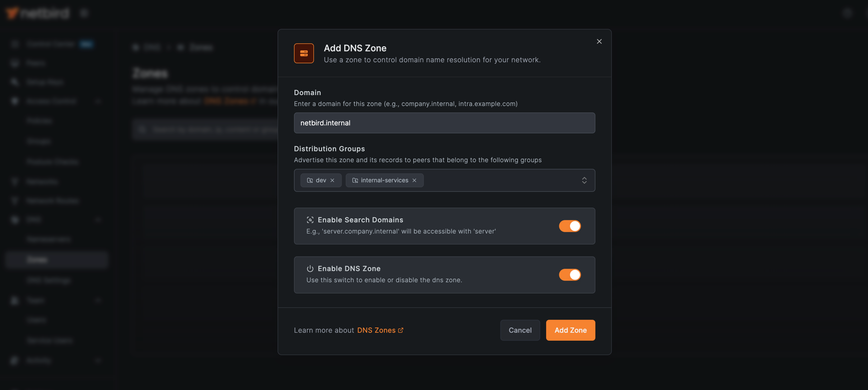Viewport: 868px width, 390px height.
Task: Click the orange zone icon in the dialog header
Action: [x=303, y=53]
